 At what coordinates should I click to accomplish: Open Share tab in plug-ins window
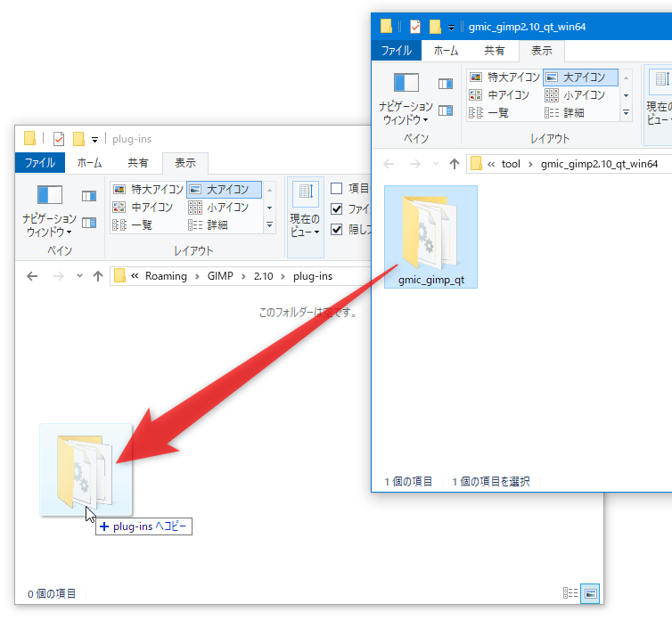[x=137, y=163]
